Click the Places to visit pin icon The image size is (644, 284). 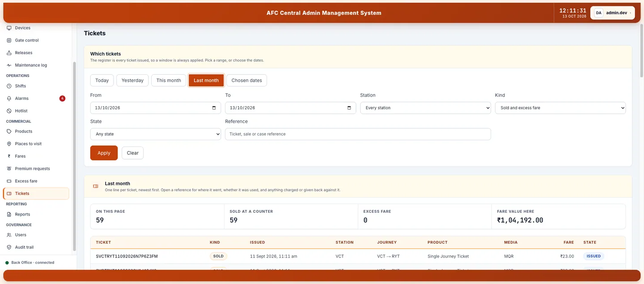pos(9,144)
